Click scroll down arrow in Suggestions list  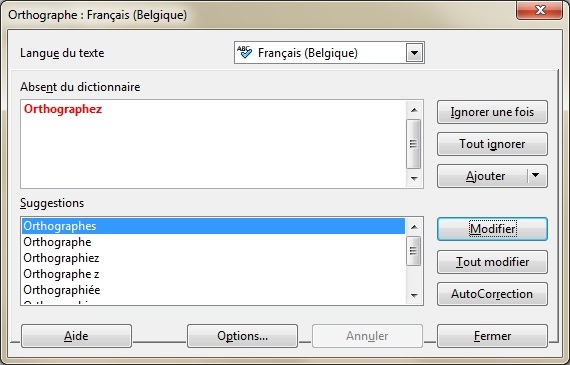(x=414, y=296)
